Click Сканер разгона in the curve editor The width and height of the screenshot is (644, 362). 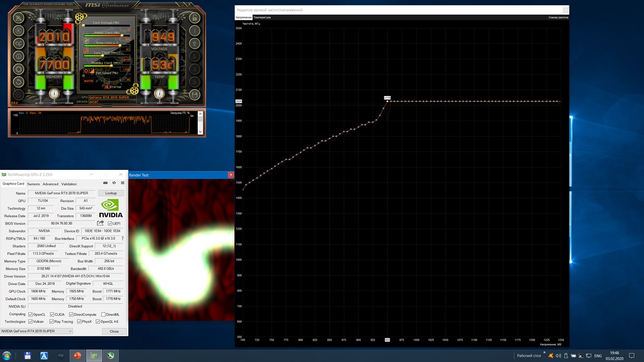(x=558, y=18)
